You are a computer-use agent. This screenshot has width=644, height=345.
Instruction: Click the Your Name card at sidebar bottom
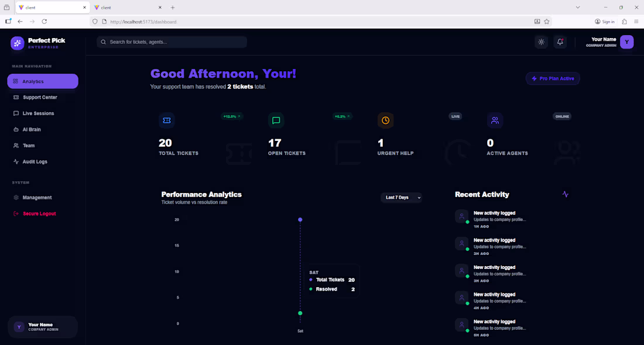point(43,327)
